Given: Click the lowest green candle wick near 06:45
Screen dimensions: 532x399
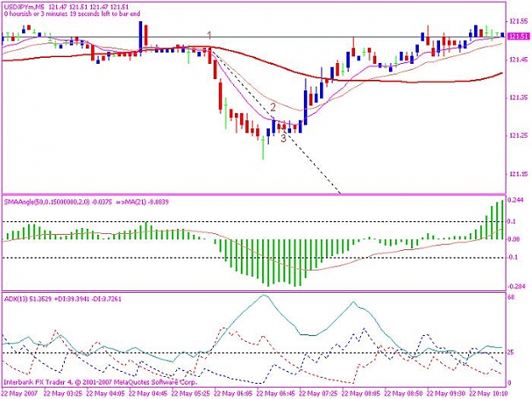Looking at the screenshot, I should coord(263,148).
